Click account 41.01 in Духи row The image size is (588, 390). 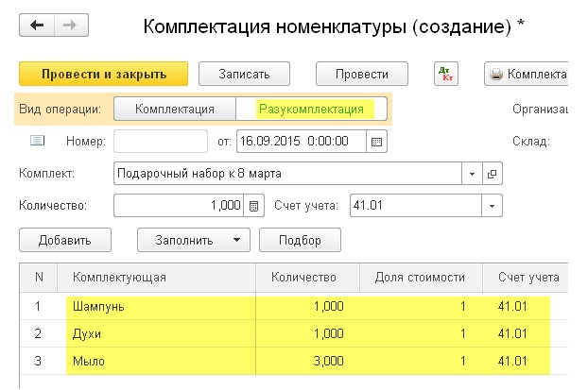[x=526, y=333]
